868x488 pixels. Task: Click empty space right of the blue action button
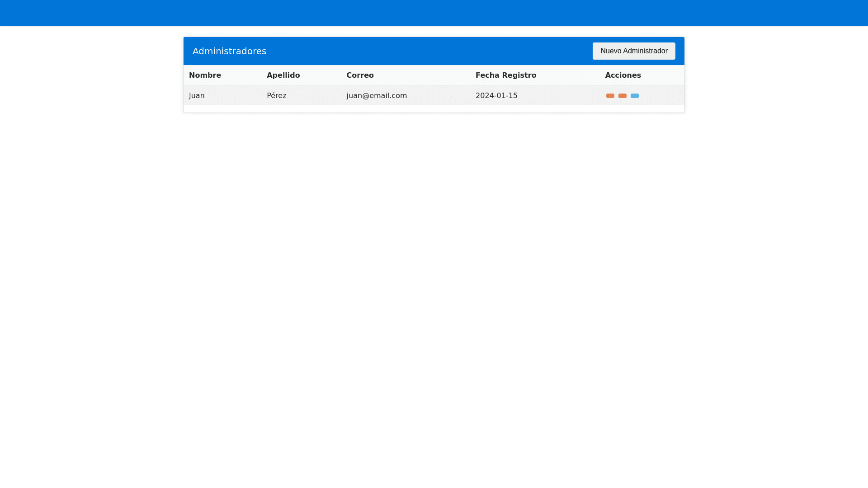tap(662, 96)
